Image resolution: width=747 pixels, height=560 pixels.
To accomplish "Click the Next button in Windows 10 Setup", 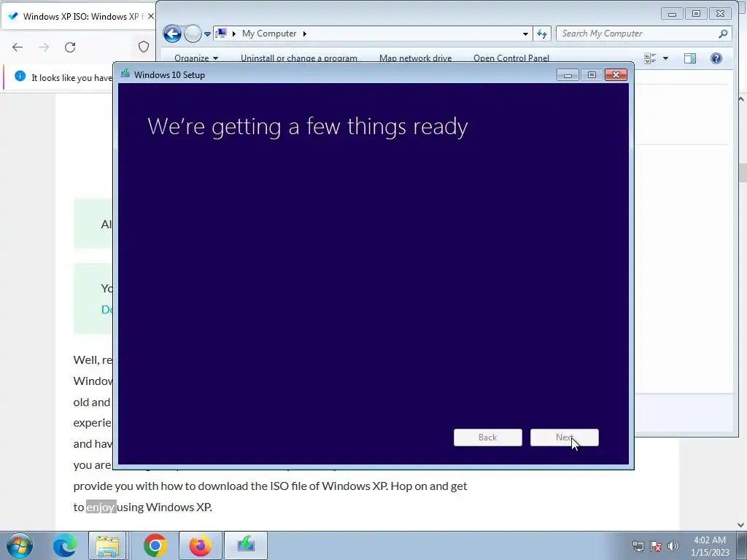I will [x=565, y=437].
